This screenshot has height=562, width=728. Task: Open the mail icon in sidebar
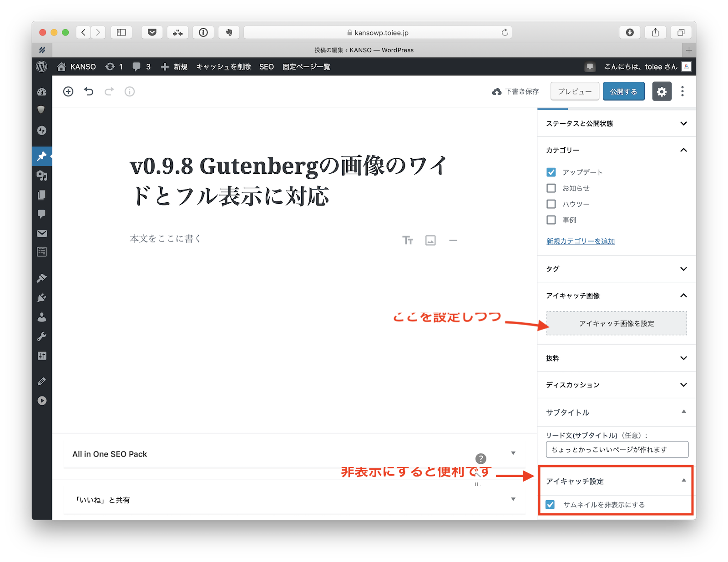click(42, 233)
